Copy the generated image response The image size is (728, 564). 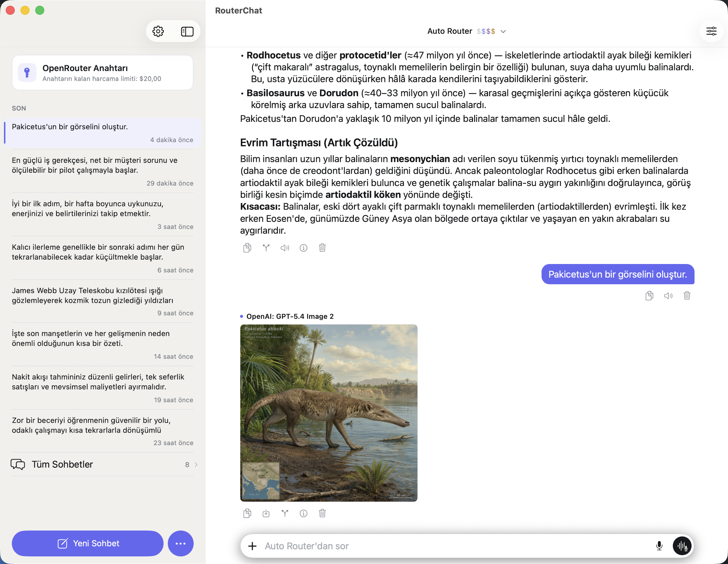tap(247, 513)
